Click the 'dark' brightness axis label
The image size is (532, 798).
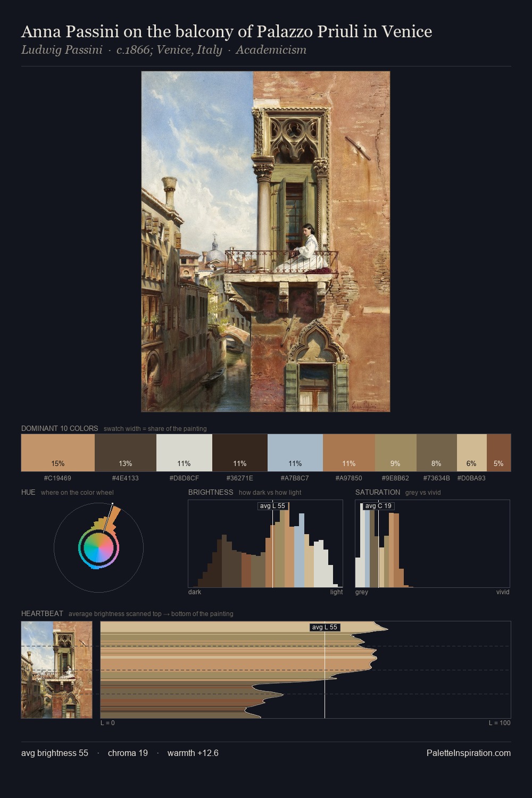(195, 592)
